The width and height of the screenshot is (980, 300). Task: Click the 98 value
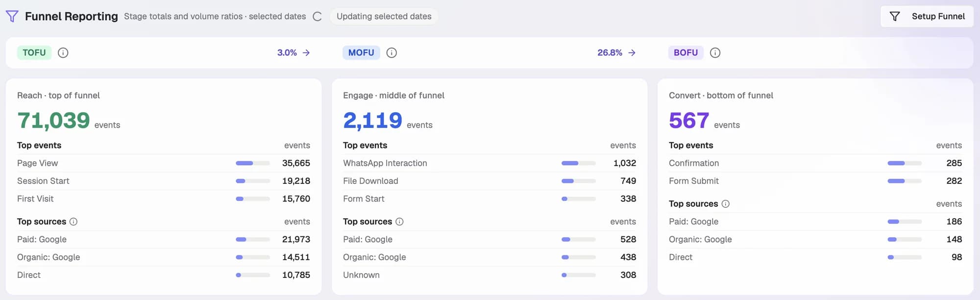pos(956,257)
